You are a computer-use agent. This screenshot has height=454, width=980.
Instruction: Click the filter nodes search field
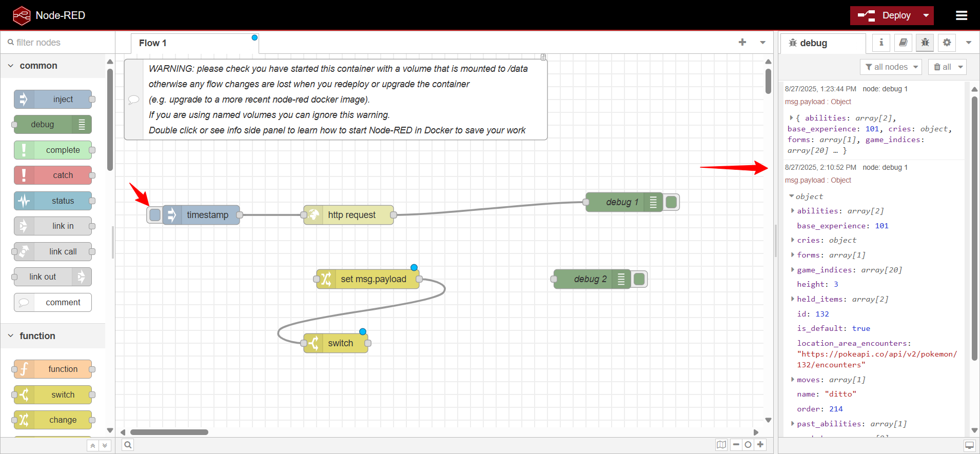57,43
